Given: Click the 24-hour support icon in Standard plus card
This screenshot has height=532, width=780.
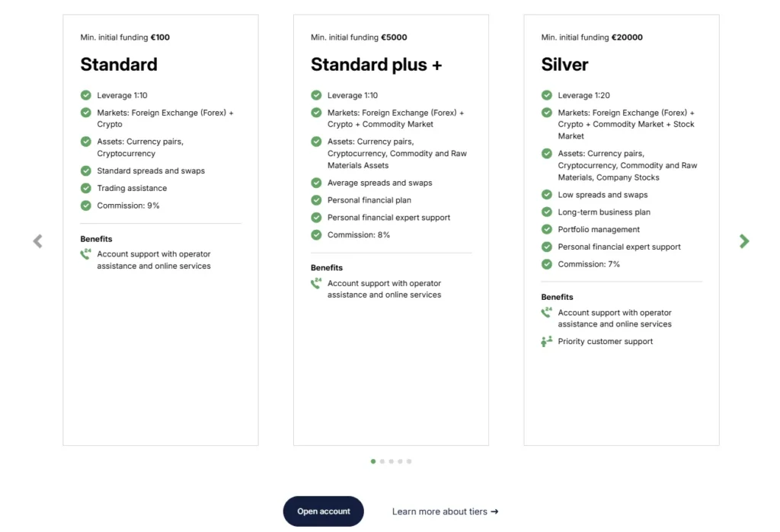Looking at the screenshot, I should pos(316,283).
